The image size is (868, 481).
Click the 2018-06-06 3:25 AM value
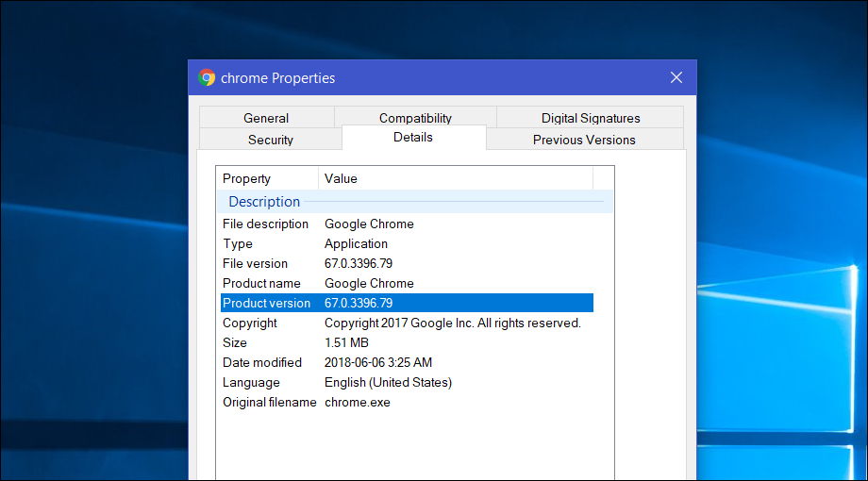pos(378,362)
